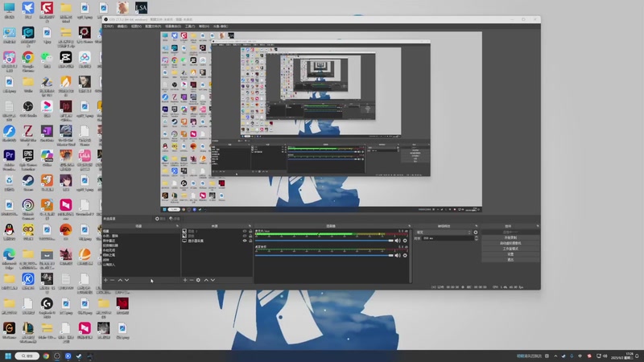The height and width of the screenshot is (362, 644).
Task: Adjust transition duration stepper arrows
Action: point(476,238)
